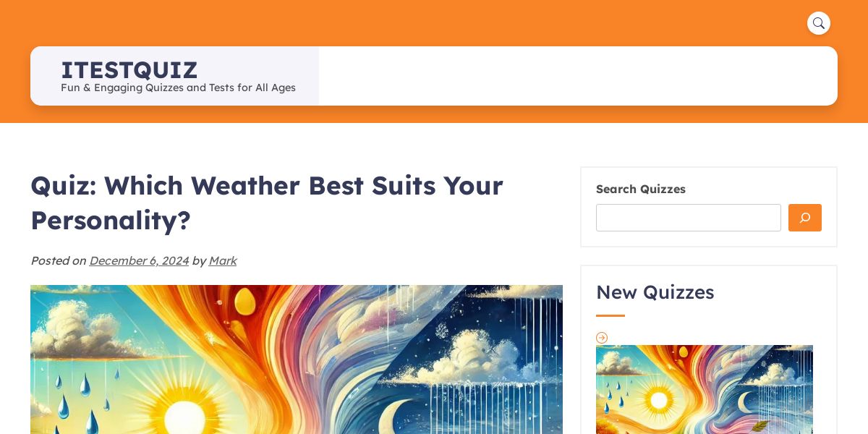Select the 'Which Weather Best Suits' quiz heading
Viewport: 868px width, 434px height.
point(267,203)
